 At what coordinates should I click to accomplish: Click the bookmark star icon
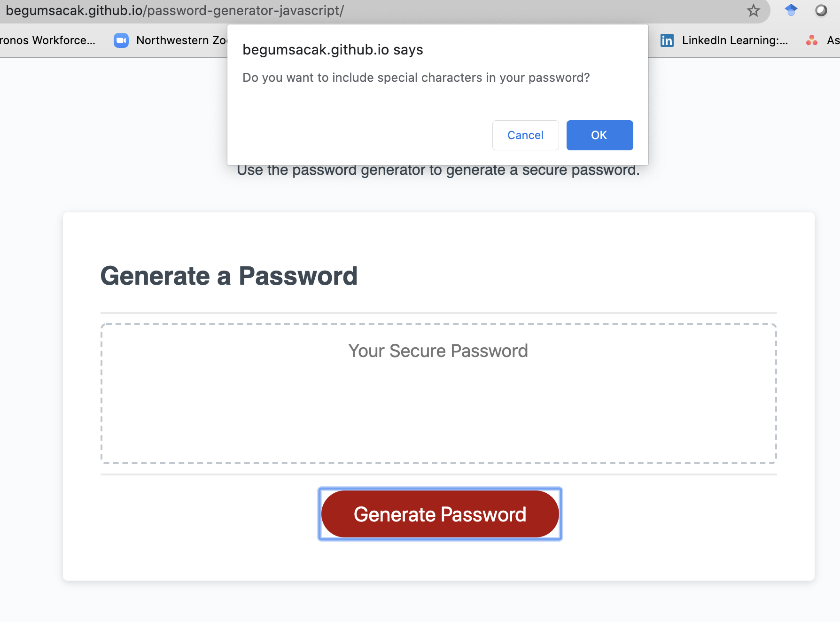pos(754,10)
